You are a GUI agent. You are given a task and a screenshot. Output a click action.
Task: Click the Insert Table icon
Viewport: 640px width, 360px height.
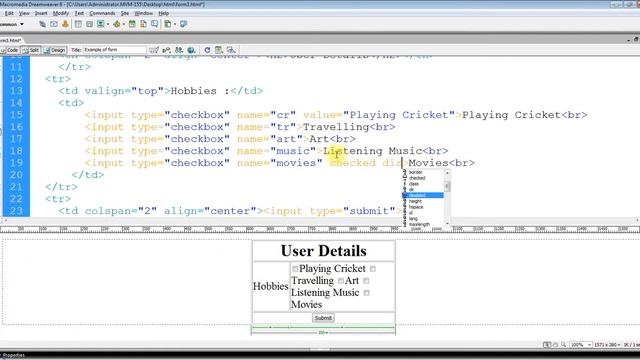(78, 24)
